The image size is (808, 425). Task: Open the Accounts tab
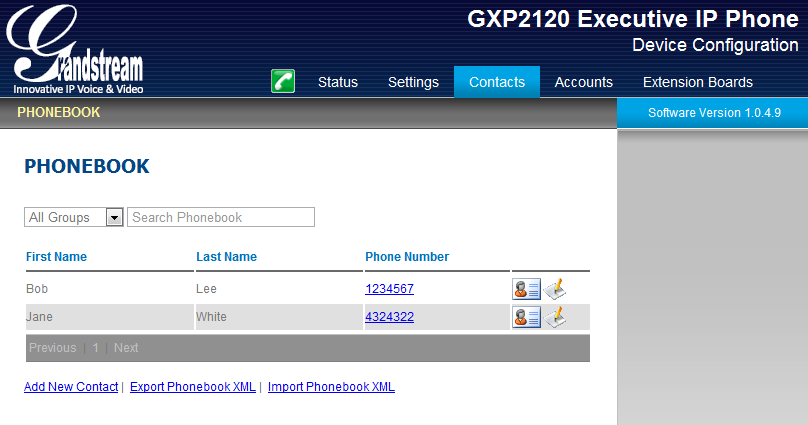click(583, 82)
